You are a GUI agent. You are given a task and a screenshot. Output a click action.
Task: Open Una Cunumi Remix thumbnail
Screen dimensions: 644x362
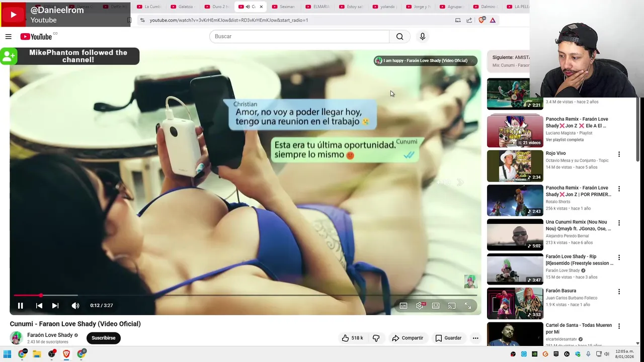pyautogui.click(x=515, y=234)
